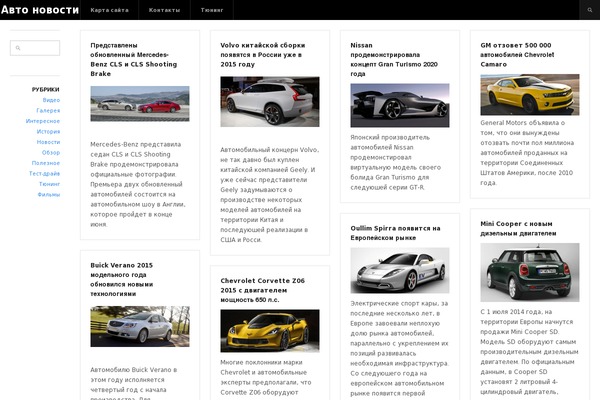
Task: Click the С 1 июля 2014 года excerpt
Action: (530, 352)
